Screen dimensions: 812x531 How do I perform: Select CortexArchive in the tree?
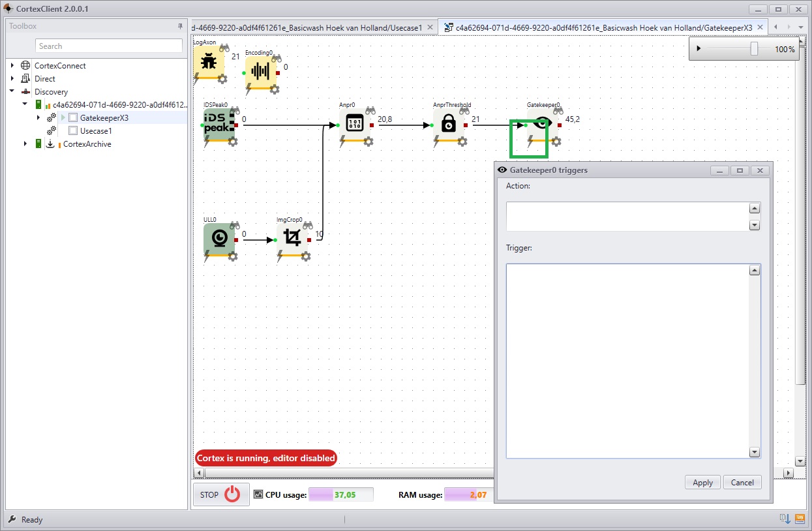pyautogui.click(x=87, y=144)
